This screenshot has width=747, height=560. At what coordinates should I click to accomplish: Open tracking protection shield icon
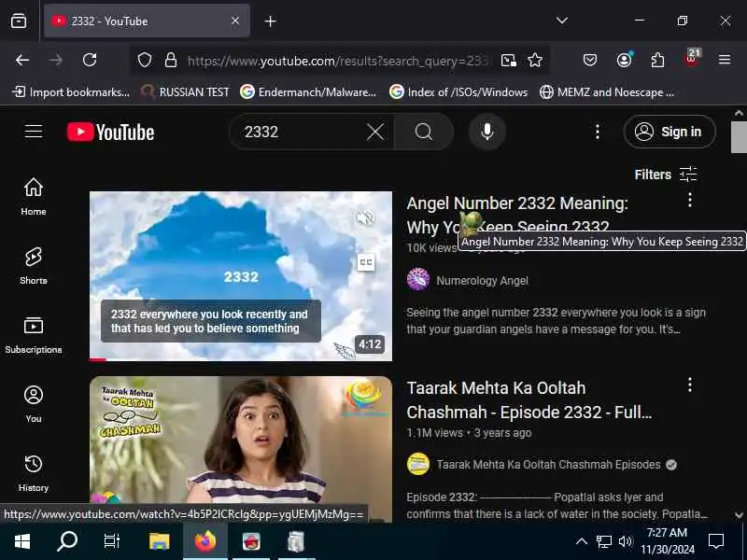click(x=145, y=60)
